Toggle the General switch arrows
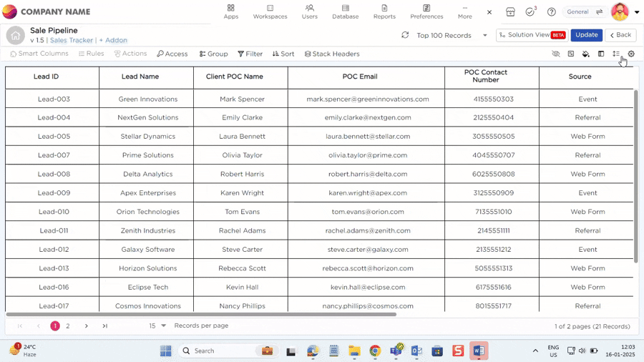 pos(599,12)
